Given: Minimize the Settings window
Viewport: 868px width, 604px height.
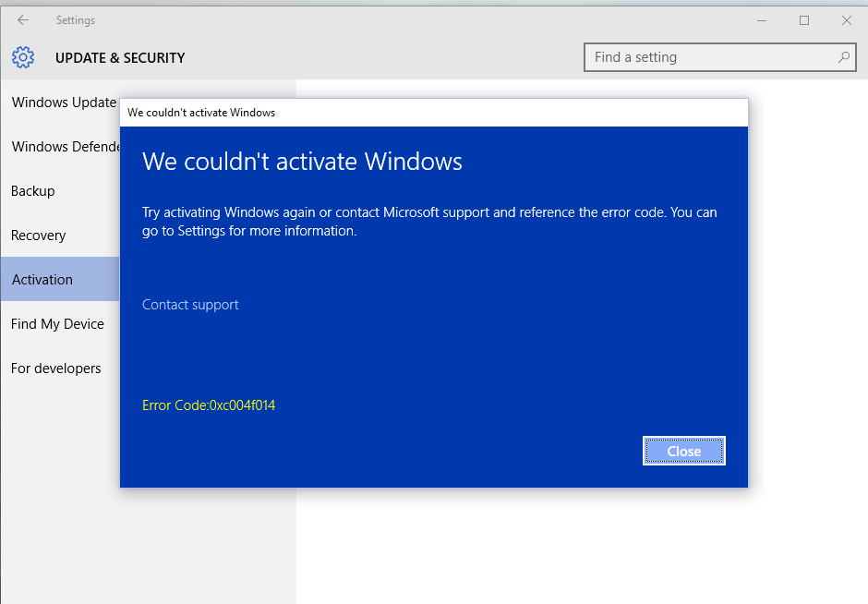Looking at the screenshot, I should click(762, 20).
